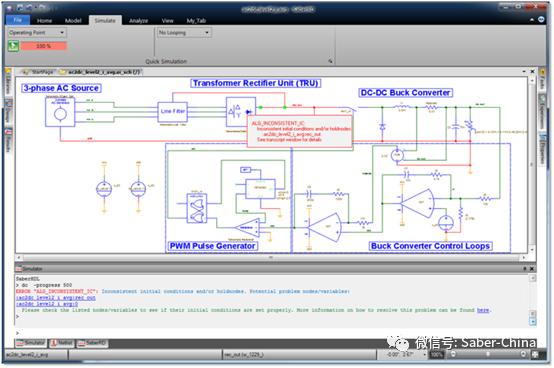Image resolution: width=554 pixels, height=368 pixels.
Task: Close the schematic document tab
Action: click(532, 72)
